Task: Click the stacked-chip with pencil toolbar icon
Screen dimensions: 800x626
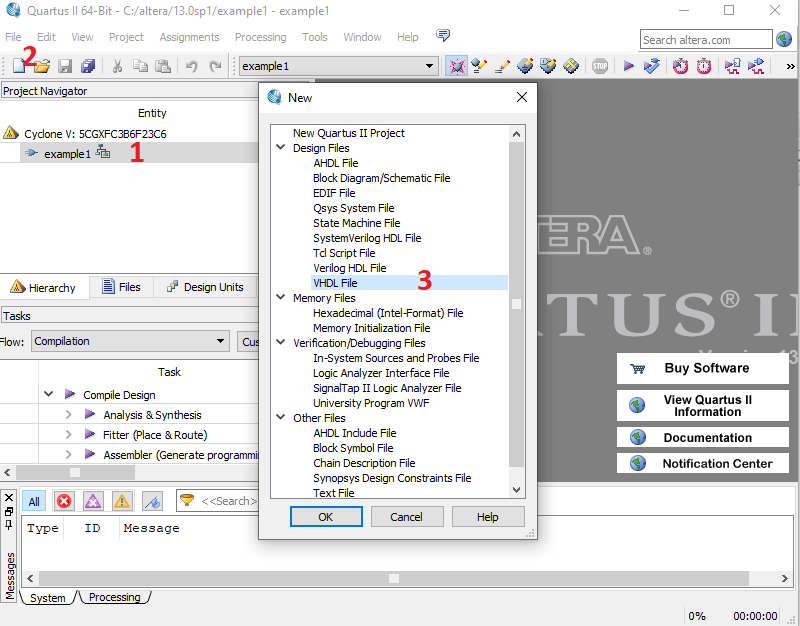Action: click(525, 66)
